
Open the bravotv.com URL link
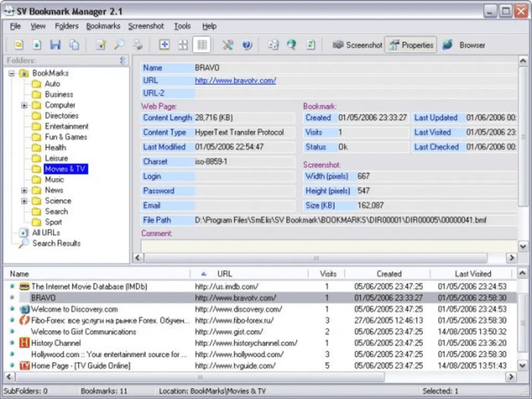point(235,80)
